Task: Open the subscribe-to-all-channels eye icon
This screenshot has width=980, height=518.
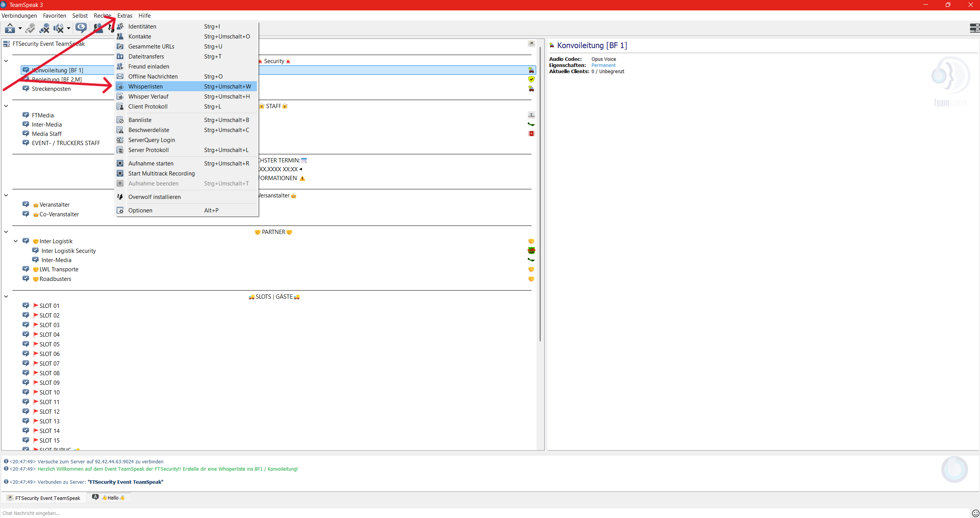Action: (x=81, y=28)
